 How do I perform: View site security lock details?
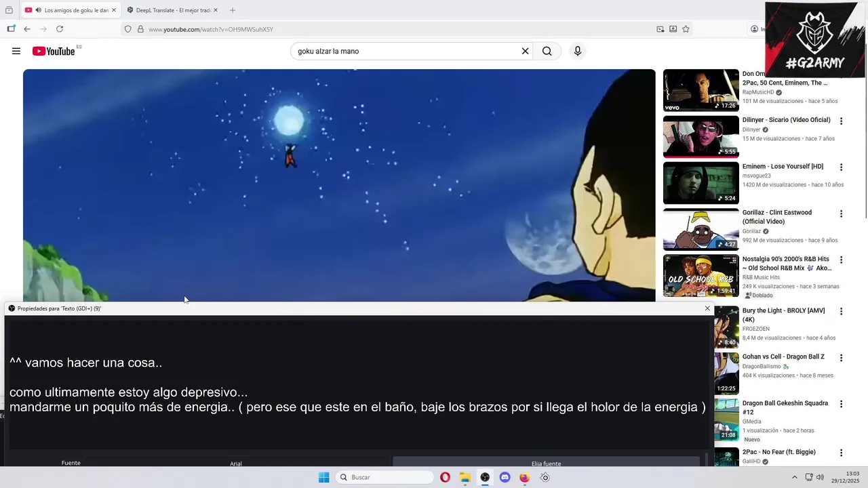click(140, 29)
